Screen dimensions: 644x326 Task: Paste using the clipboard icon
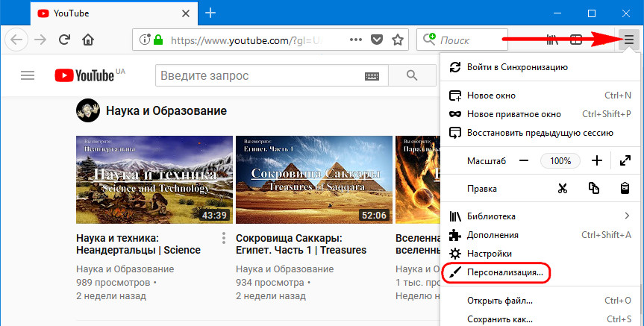pos(625,189)
